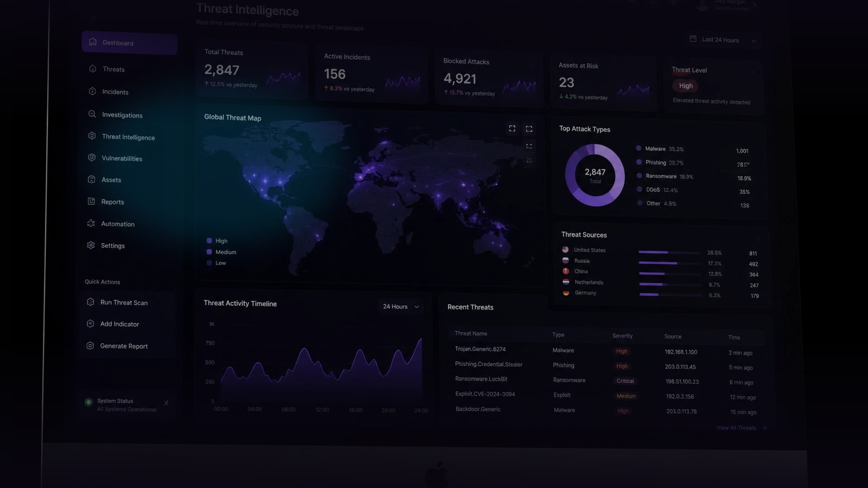Click the Russia flag icon
Screen dimensions: 868x488
pyautogui.click(x=565, y=260)
